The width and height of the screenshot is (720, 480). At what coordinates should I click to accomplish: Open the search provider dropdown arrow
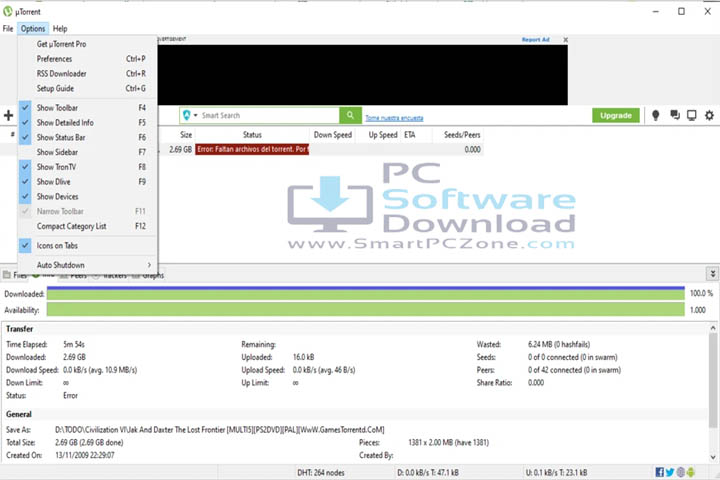pos(196,115)
